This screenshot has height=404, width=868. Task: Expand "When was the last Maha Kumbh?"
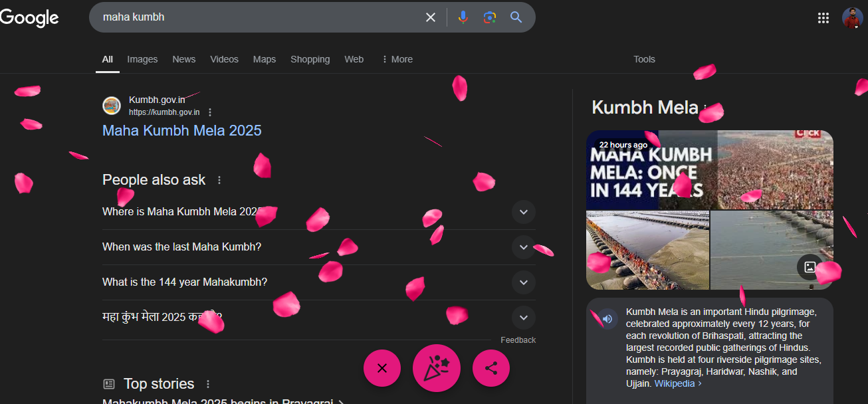click(524, 247)
